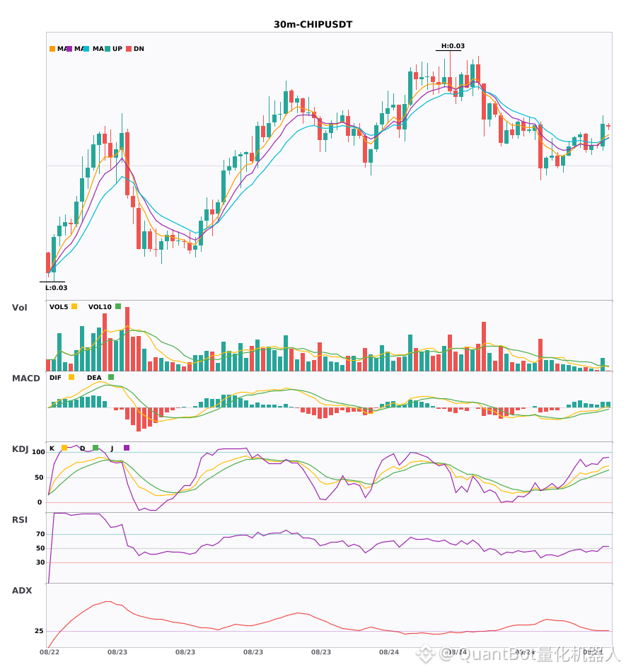Viewport: 626px width, 672px height.
Task: Click the DEA legend text
Action: 94,378
